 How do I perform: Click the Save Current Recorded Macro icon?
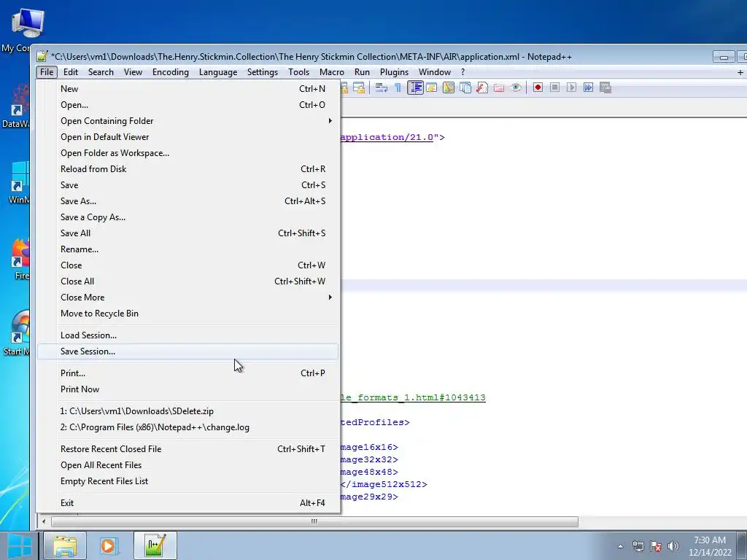pos(605,87)
